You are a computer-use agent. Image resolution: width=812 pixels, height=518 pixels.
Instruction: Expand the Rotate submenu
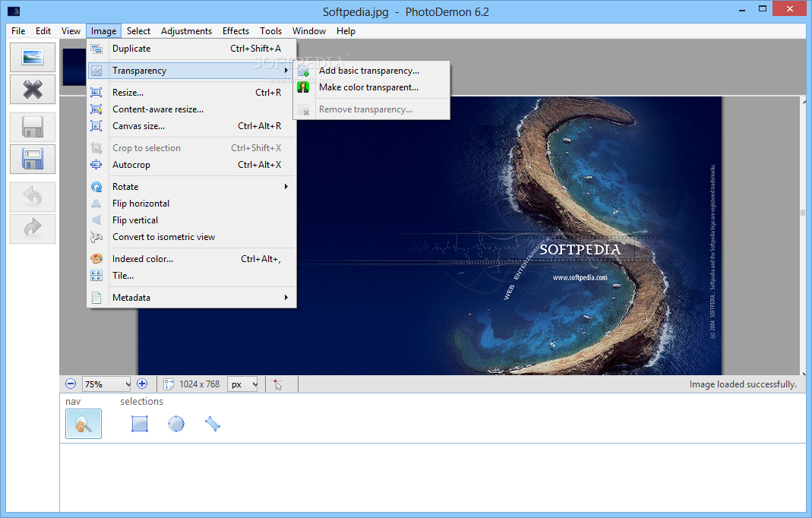pos(191,187)
